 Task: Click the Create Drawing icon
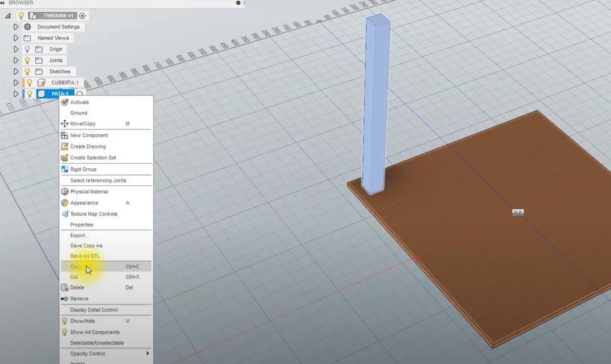[65, 147]
